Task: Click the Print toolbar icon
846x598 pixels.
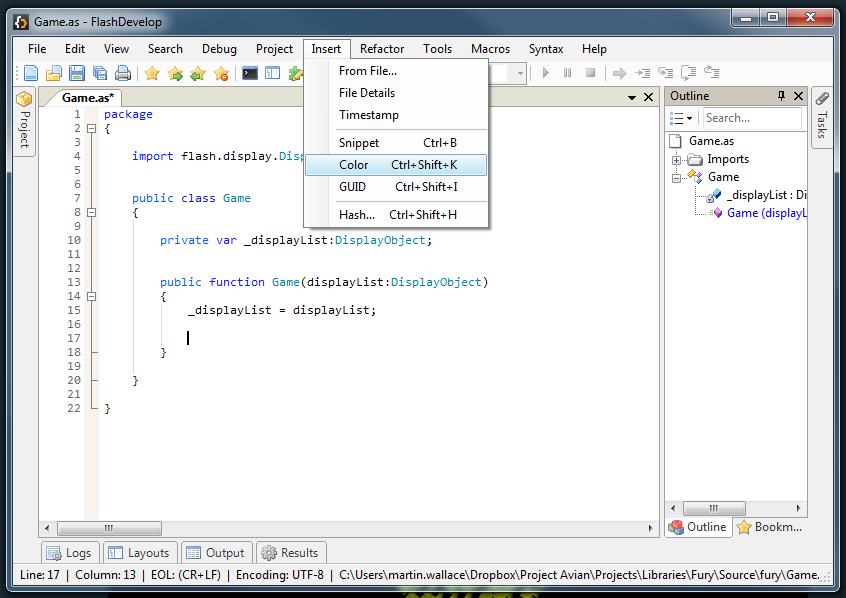Action: tap(123, 73)
